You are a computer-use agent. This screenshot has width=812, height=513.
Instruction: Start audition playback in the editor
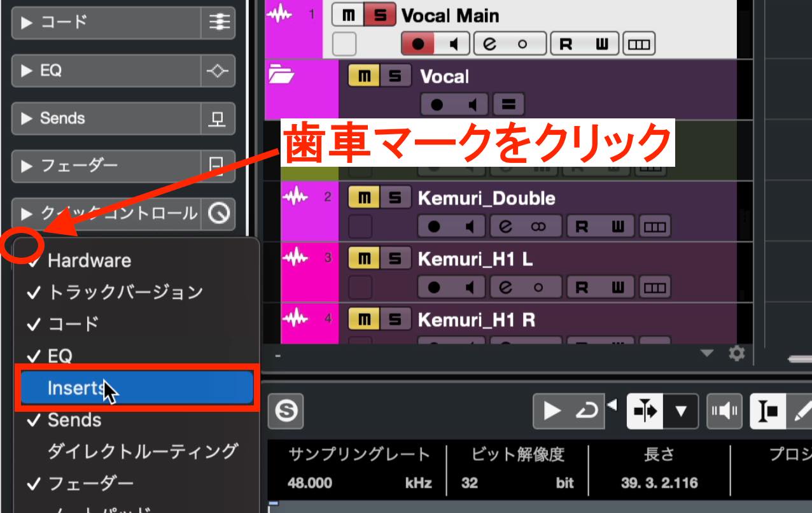(551, 411)
